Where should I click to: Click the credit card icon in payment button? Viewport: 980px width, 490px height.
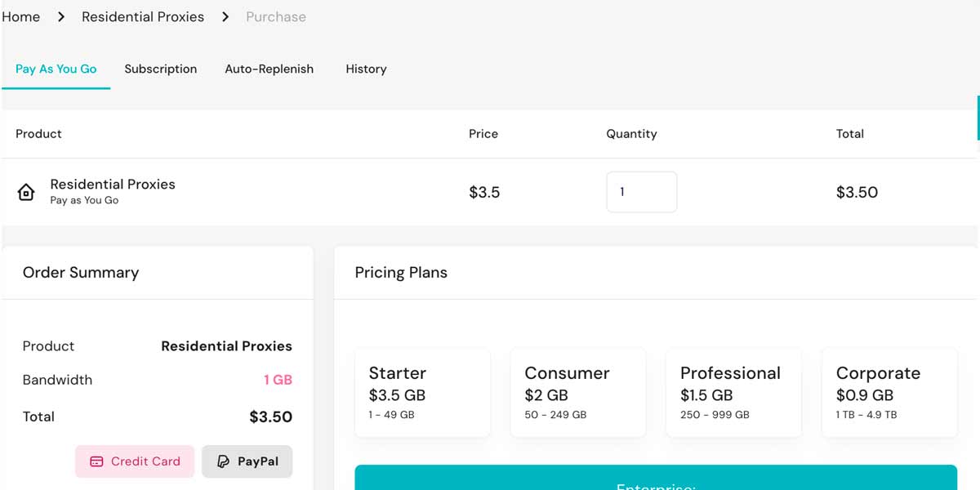(x=96, y=461)
